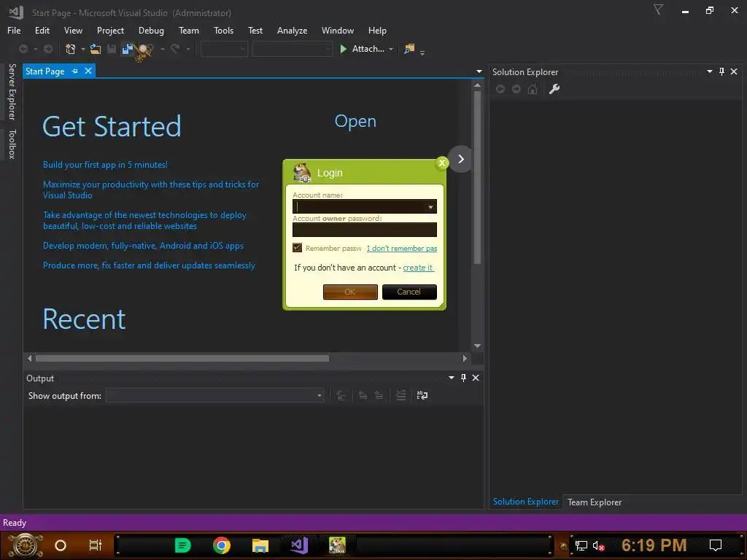This screenshot has height=560, width=747.
Task: Click the Start Page horizontal scrollbar thumb
Action: coord(182,358)
